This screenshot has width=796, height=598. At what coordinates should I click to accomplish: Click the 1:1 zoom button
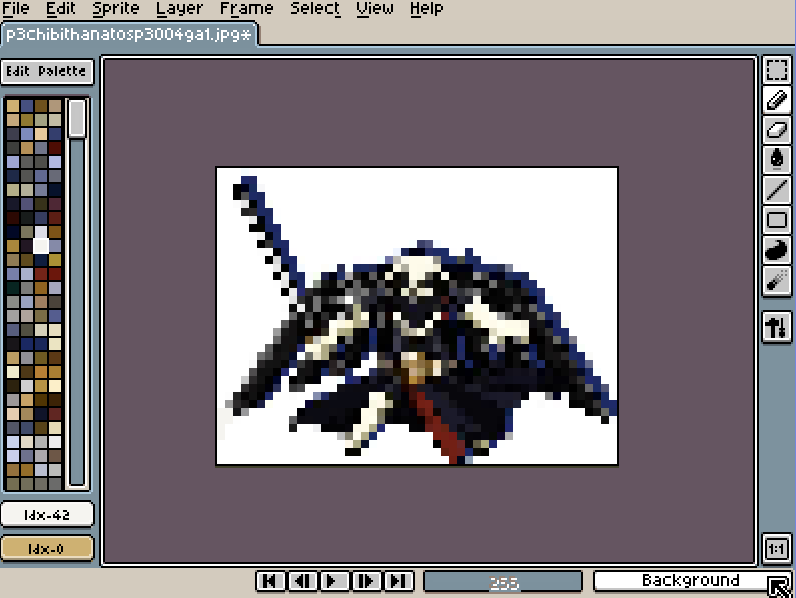tap(777, 549)
